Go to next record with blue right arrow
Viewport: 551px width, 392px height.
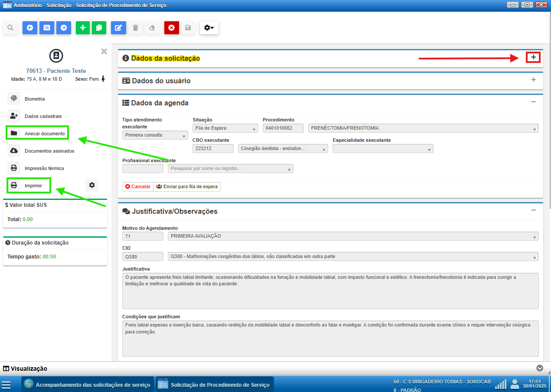(64, 28)
